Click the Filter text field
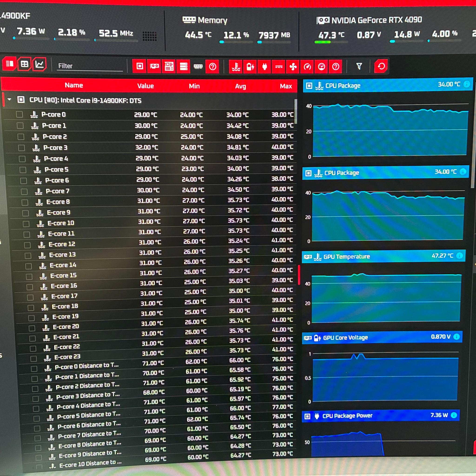The width and height of the screenshot is (476, 476). tap(90, 66)
